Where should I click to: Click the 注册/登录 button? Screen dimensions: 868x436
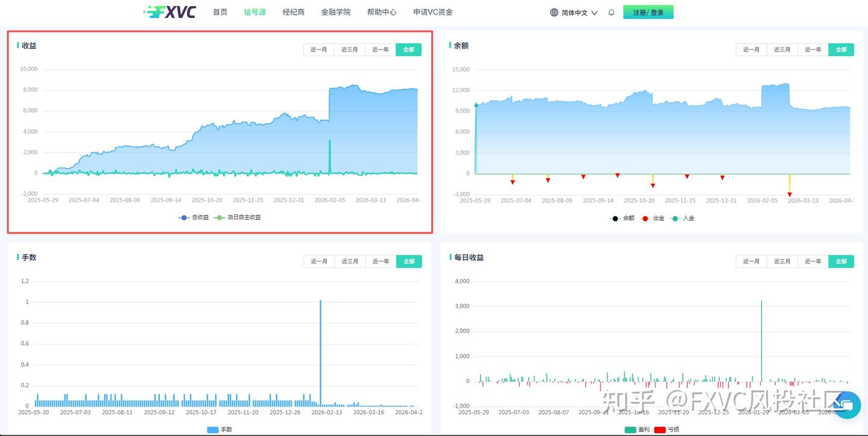click(648, 11)
